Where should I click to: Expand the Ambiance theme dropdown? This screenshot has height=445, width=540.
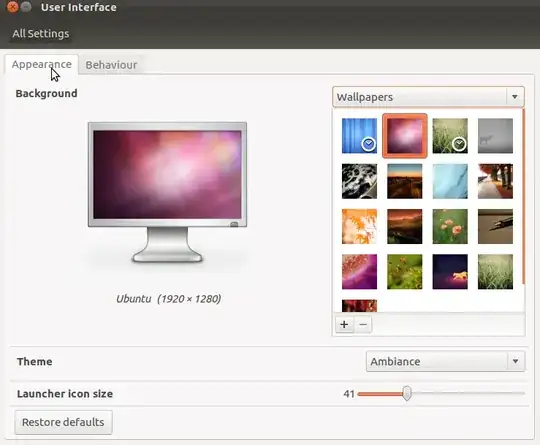click(446, 361)
